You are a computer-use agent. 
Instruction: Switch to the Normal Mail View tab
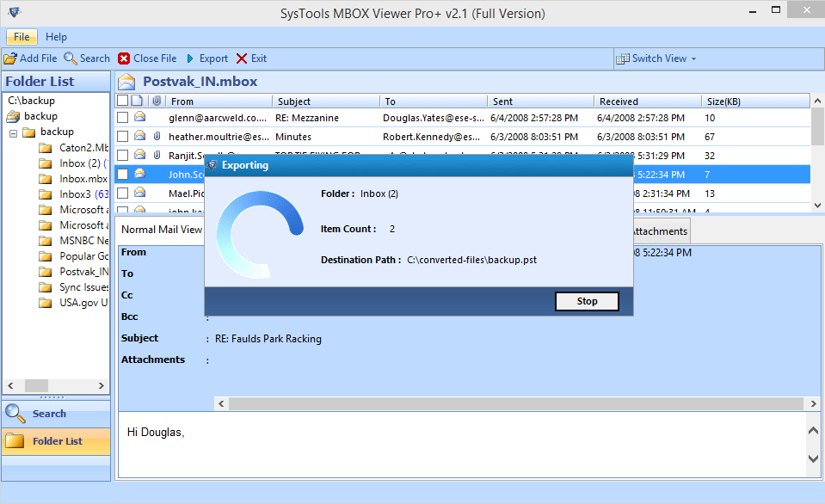coord(162,230)
